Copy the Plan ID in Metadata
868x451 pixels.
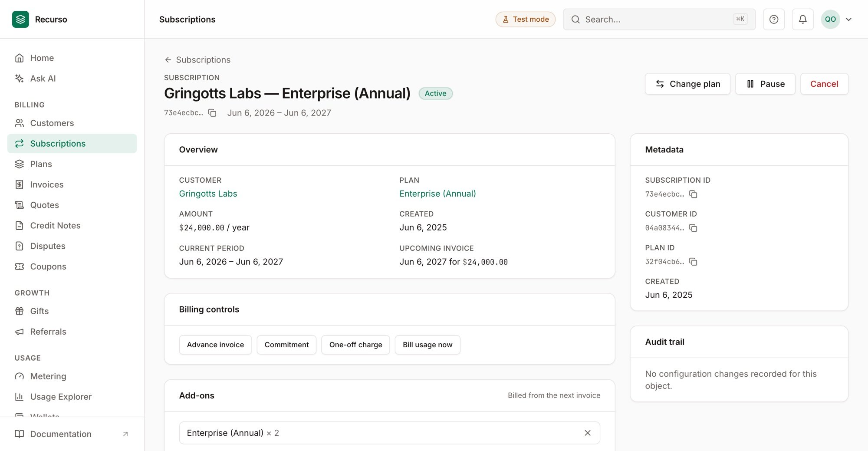[x=693, y=262]
